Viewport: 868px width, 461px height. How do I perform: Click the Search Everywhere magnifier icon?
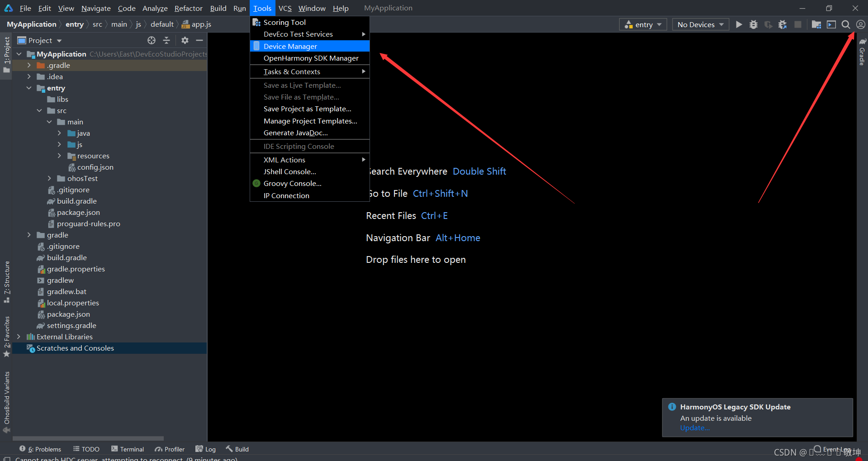(846, 24)
